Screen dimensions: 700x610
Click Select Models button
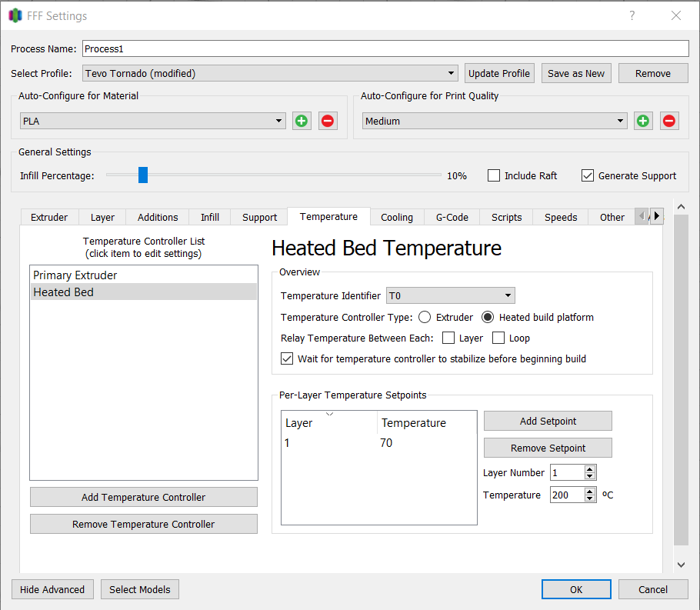click(140, 589)
